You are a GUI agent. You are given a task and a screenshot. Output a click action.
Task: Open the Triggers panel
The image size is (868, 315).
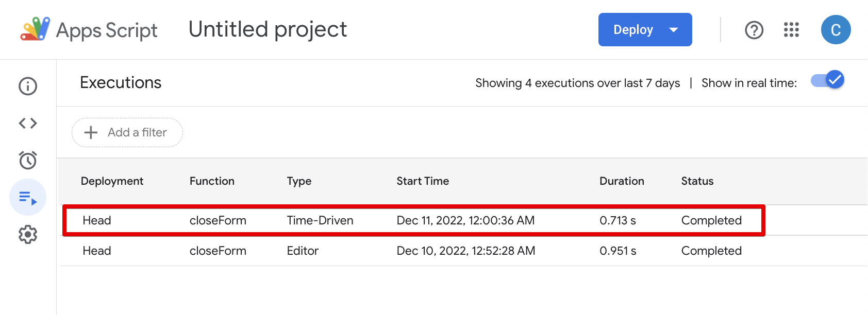pyautogui.click(x=27, y=160)
